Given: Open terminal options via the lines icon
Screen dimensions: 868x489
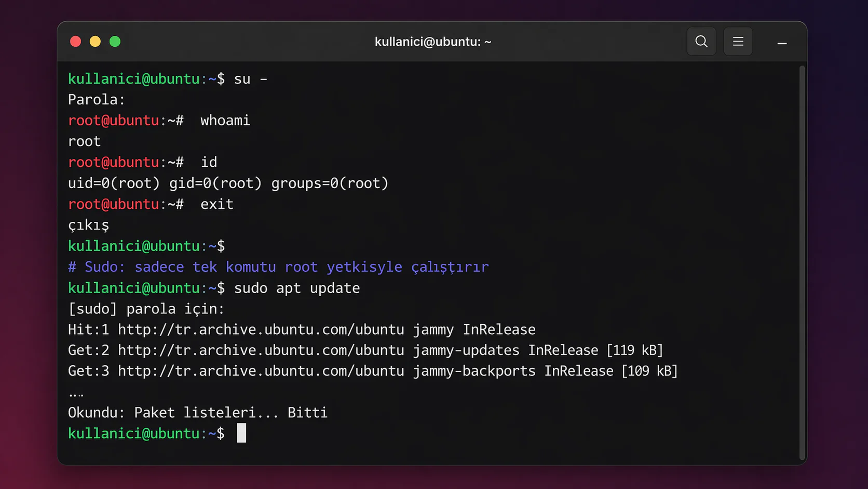Looking at the screenshot, I should point(738,41).
